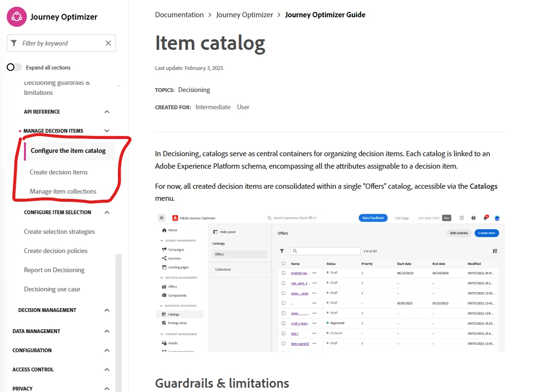This screenshot has width=533, height=392.
Task: Open Create decision items page
Action: [58, 173]
